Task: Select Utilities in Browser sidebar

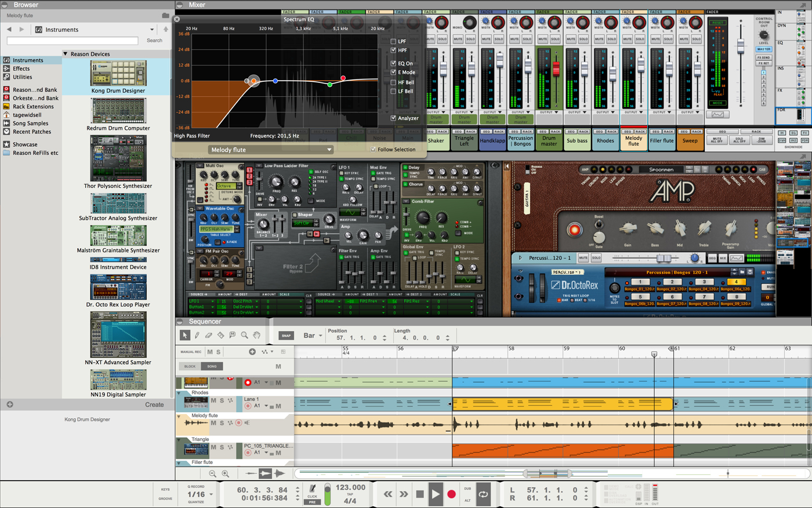Action: click(23, 77)
